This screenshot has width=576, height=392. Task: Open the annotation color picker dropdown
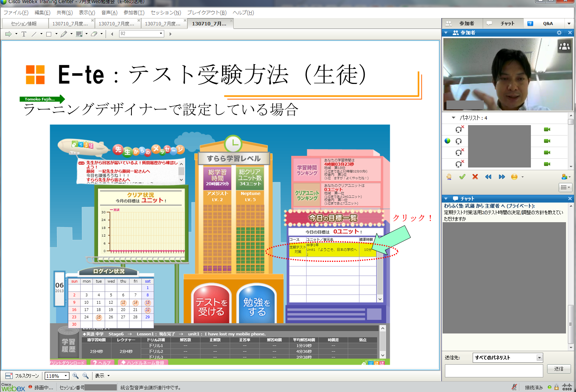[86, 34]
